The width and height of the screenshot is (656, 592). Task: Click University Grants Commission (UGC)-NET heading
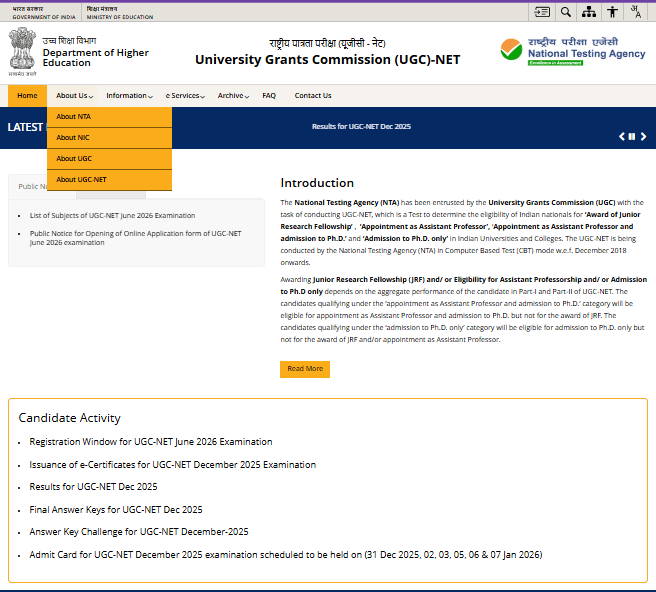[328, 60]
